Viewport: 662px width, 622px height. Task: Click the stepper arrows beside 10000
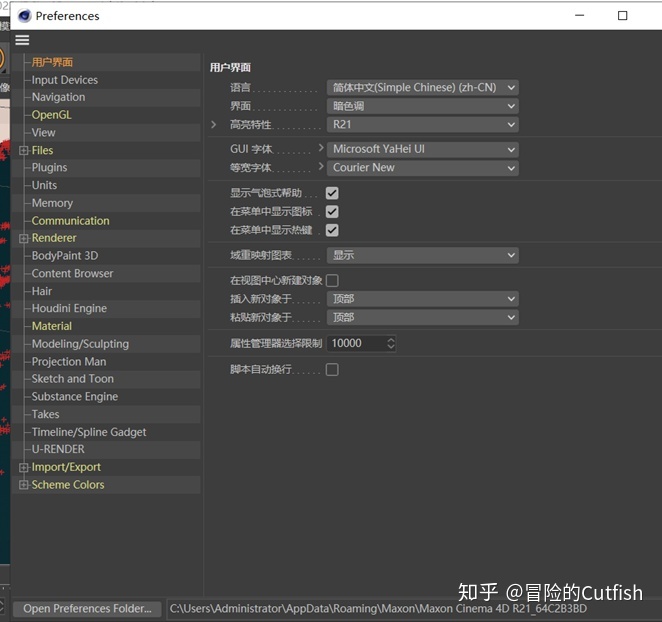(x=391, y=343)
